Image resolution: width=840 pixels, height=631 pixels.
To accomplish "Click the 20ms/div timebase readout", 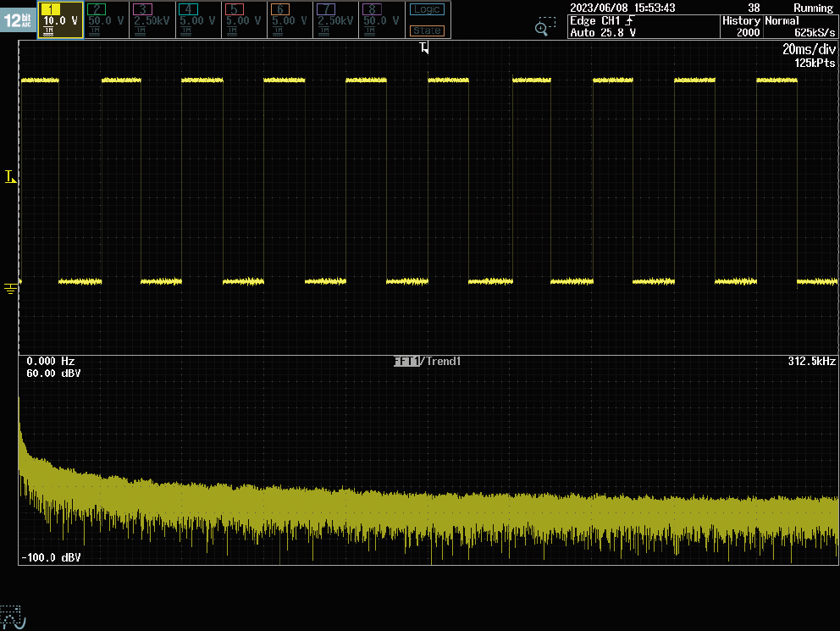I will coord(809,49).
